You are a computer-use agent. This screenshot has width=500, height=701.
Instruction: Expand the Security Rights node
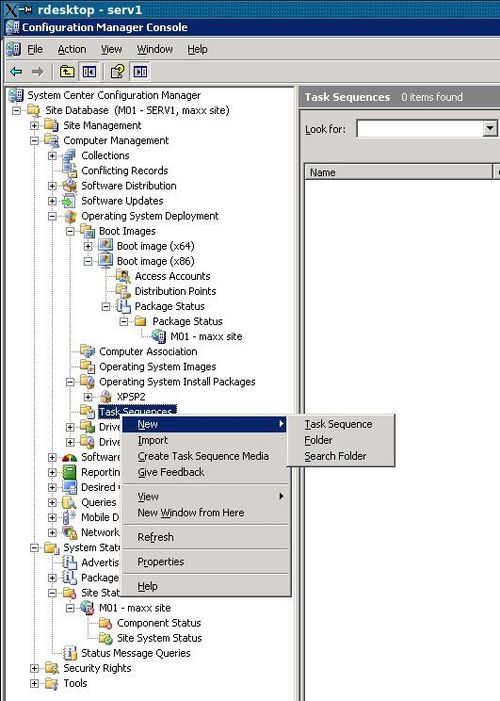(34, 668)
